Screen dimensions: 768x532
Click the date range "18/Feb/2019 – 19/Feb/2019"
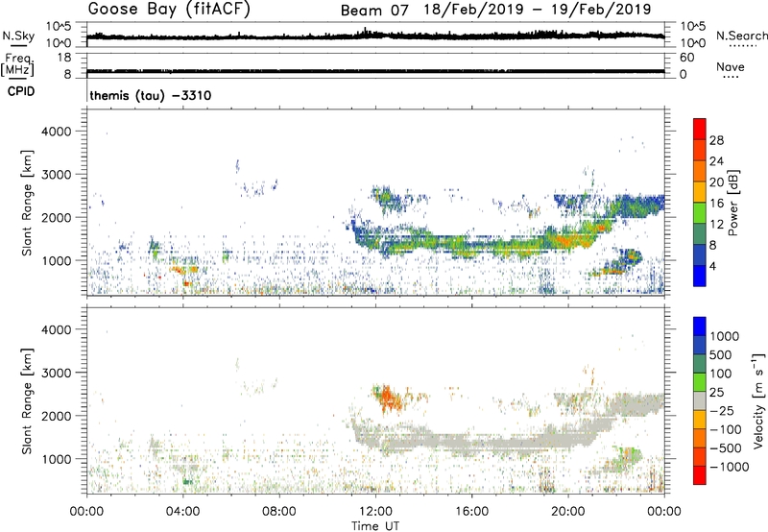point(538,10)
